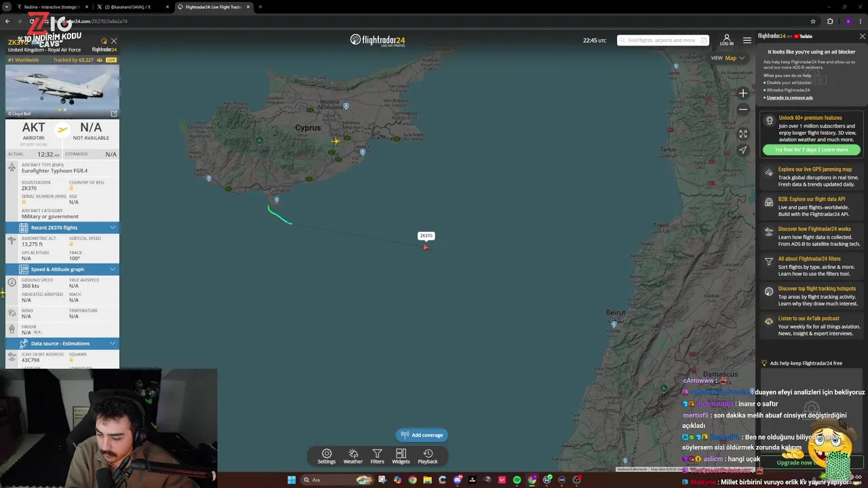Open a new browser tab
Viewport: 868px width, 488px height.
(260, 7)
